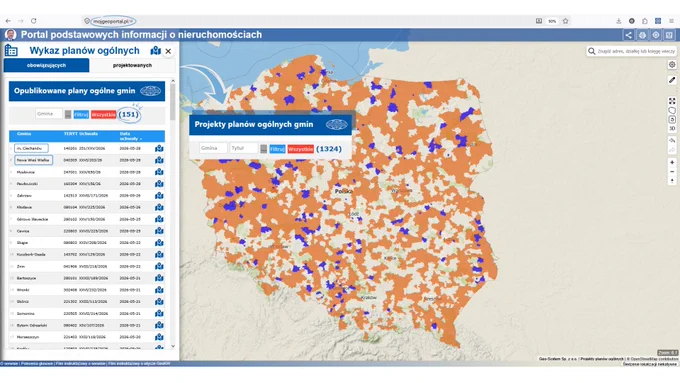Click map icon in Bytom Odrzański row

[x=159, y=325]
